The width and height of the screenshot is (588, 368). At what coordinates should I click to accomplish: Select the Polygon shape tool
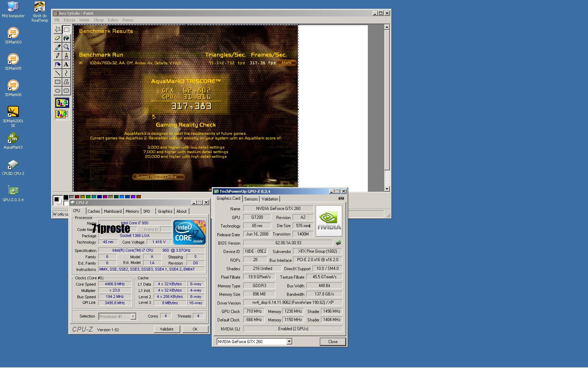(x=66, y=82)
